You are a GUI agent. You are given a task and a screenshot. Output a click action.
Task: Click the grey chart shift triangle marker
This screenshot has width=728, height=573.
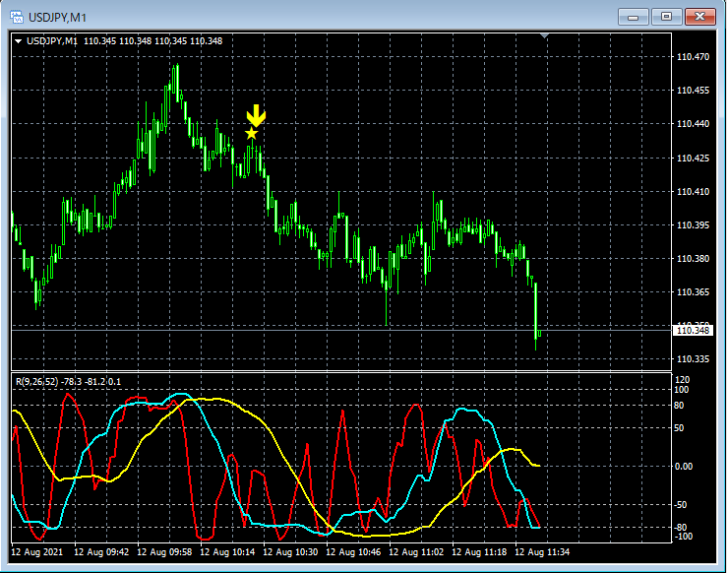[x=545, y=35]
